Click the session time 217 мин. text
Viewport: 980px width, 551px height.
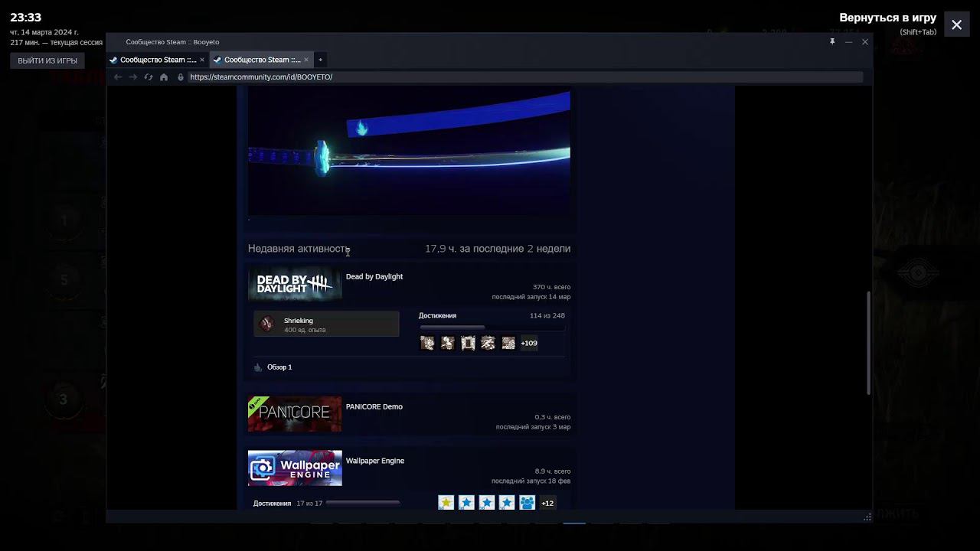pos(56,43)
